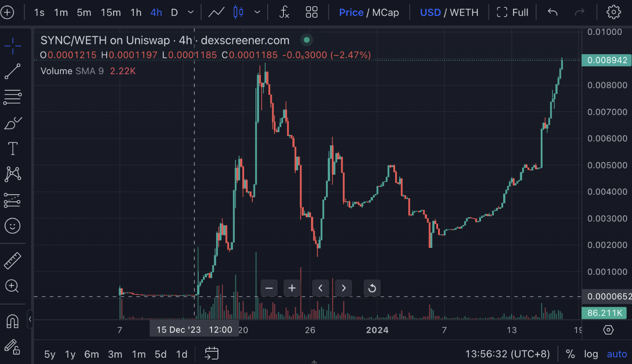Select the zoom-in tool
The image size is (632, 364).
[x=13, y=286]
